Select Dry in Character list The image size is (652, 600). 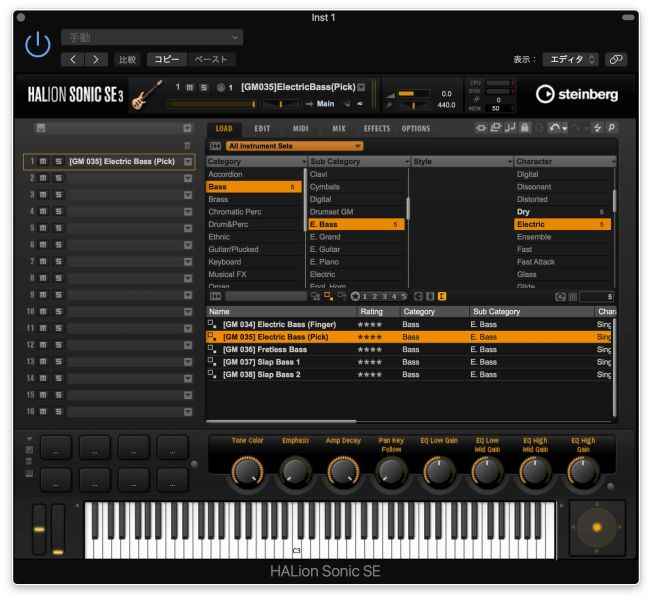click(x=563, y=212)
